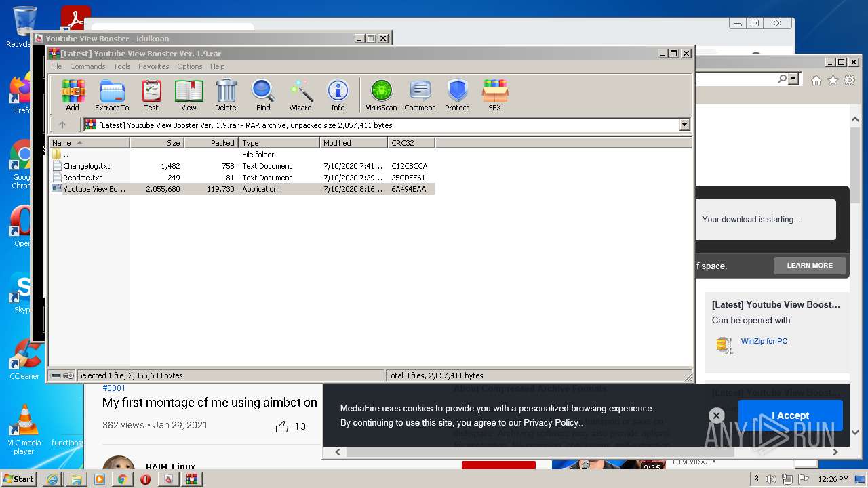This screenshot has height=488, width=868.
Task: Open VLC media player desktop shortcut
Action: click(x=24, y=430)
